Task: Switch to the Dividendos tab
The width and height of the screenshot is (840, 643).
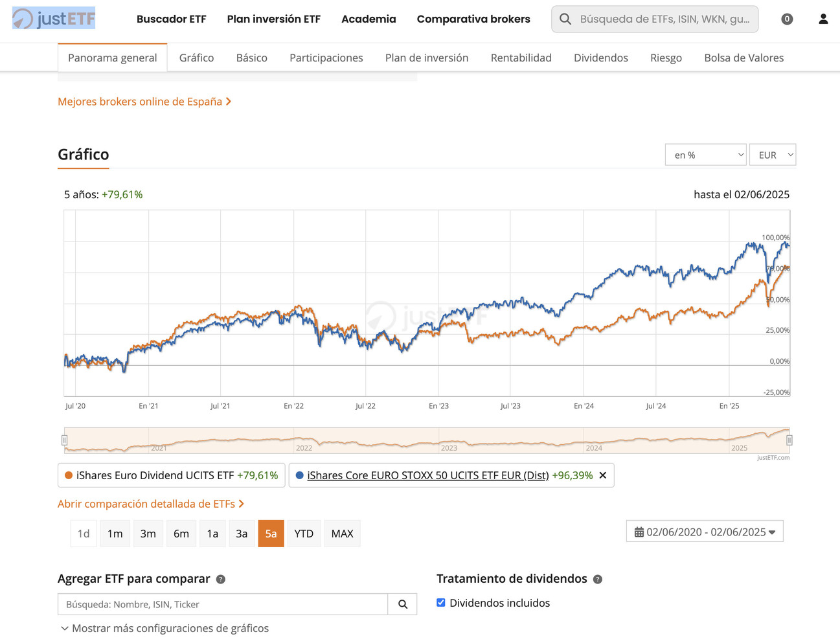Action: [601, 58]
